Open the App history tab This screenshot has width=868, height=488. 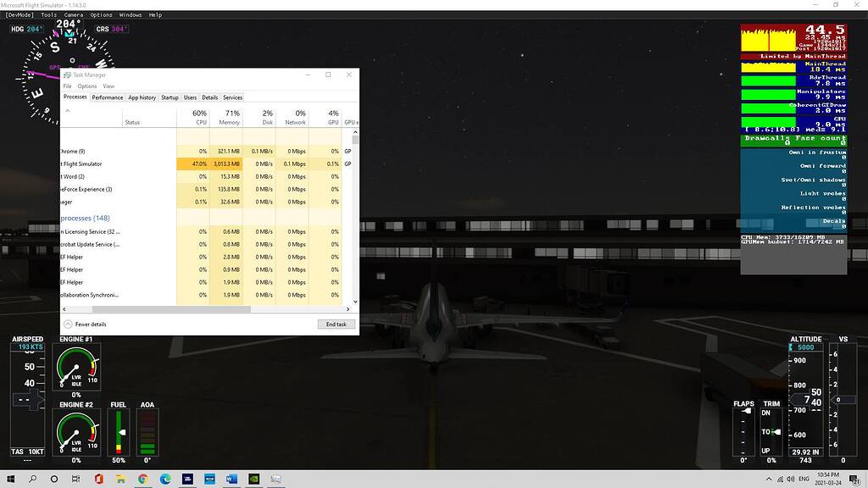[142, 97]
